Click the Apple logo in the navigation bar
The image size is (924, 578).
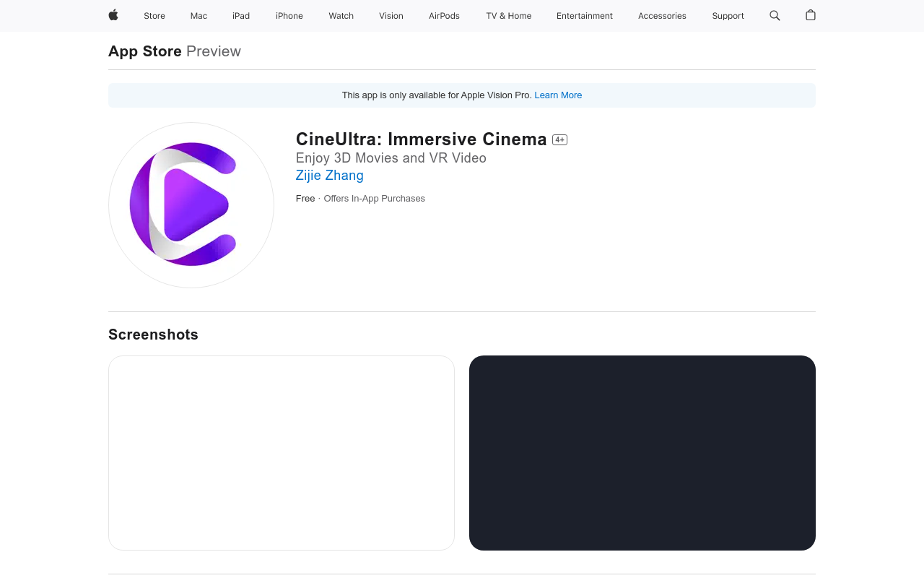(x=113, y=15)
